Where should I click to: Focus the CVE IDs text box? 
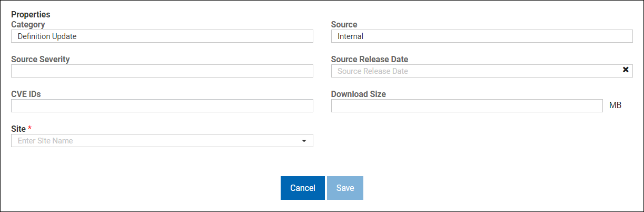coord(162,106)
